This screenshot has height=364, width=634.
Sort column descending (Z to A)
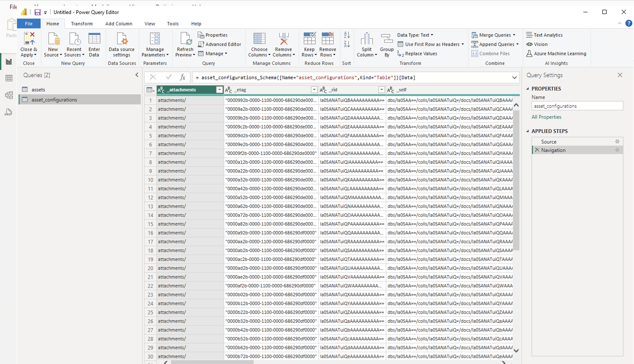(347, 44)
